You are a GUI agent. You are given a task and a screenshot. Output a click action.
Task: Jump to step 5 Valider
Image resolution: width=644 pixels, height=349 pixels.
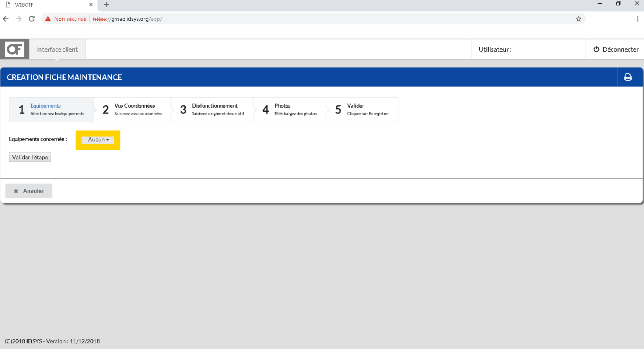[362, 110]
